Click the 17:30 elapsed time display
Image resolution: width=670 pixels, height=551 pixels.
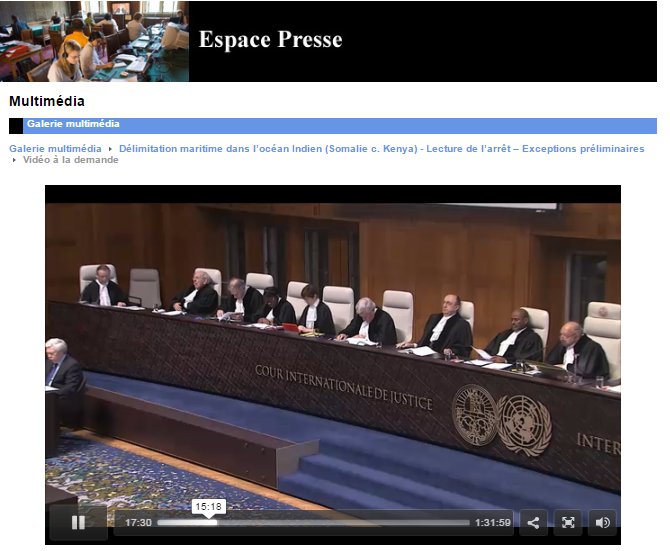click(x=138, y=522)
